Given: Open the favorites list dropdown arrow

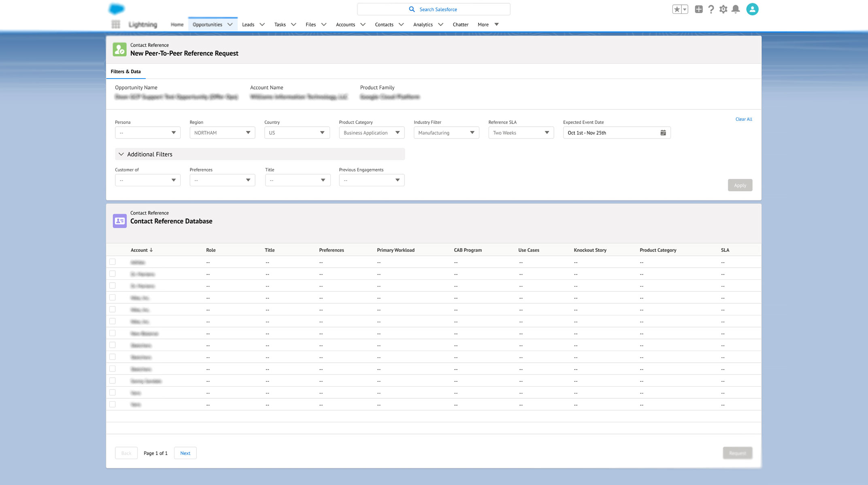Looking at the screenshot, I should click(685, 9).
